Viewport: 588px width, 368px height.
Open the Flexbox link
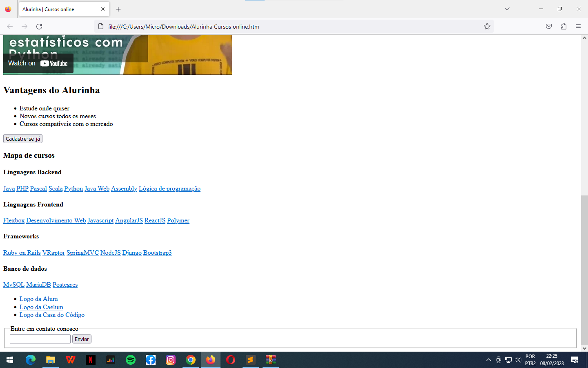point(14,220)
